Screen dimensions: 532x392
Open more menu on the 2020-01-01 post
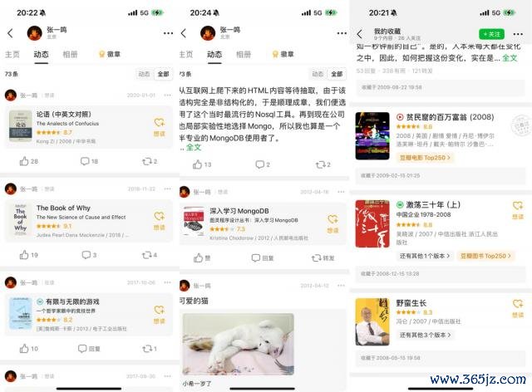(168, 96)
